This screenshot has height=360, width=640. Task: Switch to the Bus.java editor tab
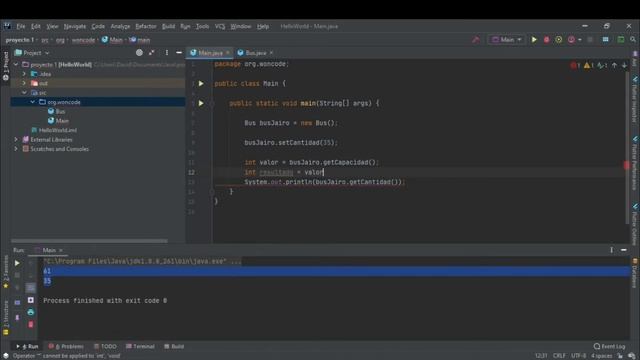coord(256,53)
